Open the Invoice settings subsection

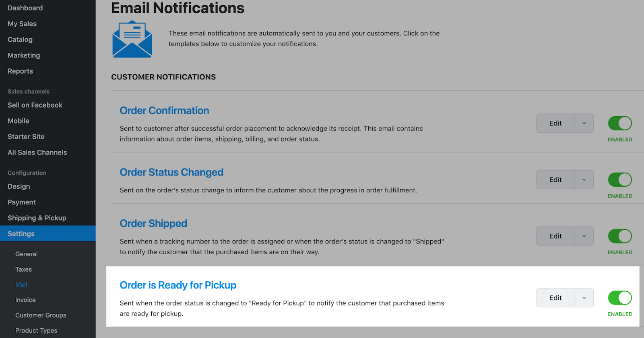click(x=25, y=300)
